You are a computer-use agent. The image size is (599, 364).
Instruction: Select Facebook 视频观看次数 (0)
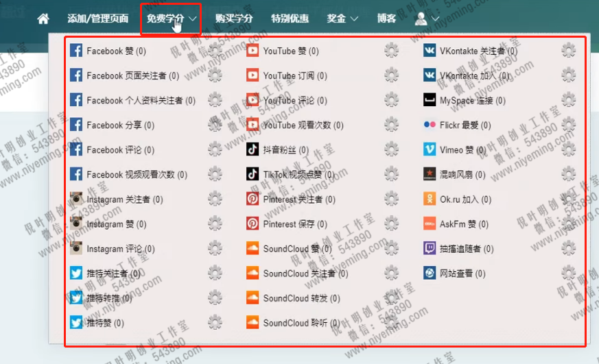(137, 175)
